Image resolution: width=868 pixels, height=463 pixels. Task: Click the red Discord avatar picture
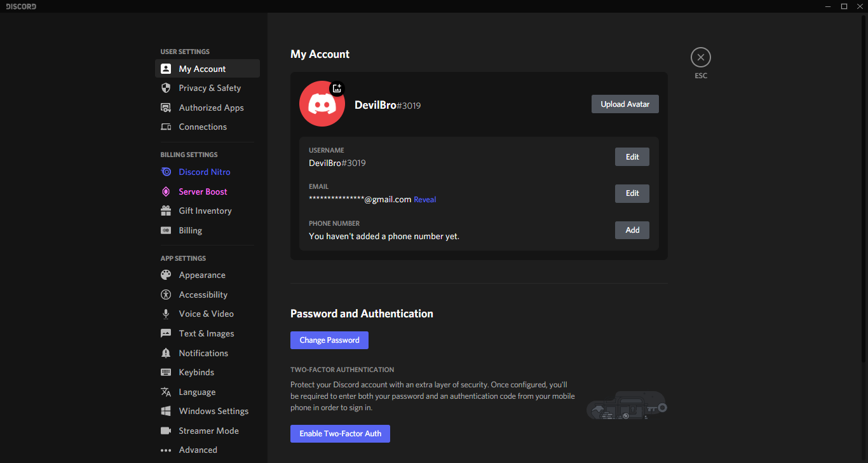tap(322, 104)
